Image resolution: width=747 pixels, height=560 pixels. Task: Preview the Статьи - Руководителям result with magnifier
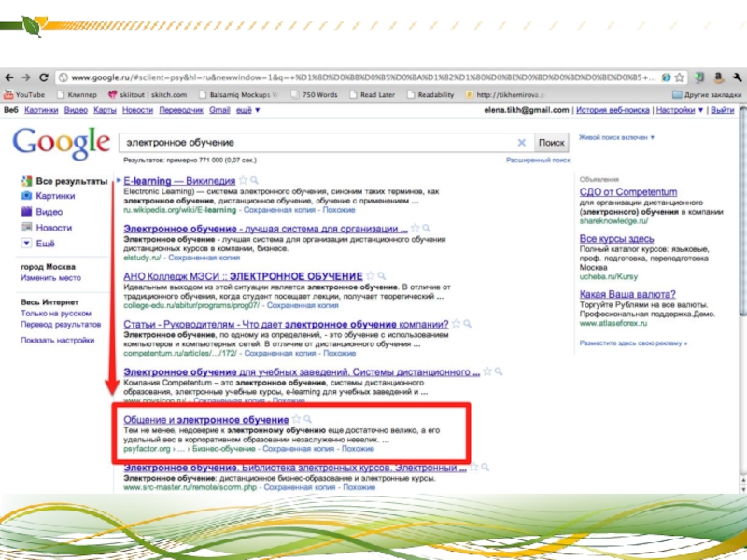[x=468, y=324]
